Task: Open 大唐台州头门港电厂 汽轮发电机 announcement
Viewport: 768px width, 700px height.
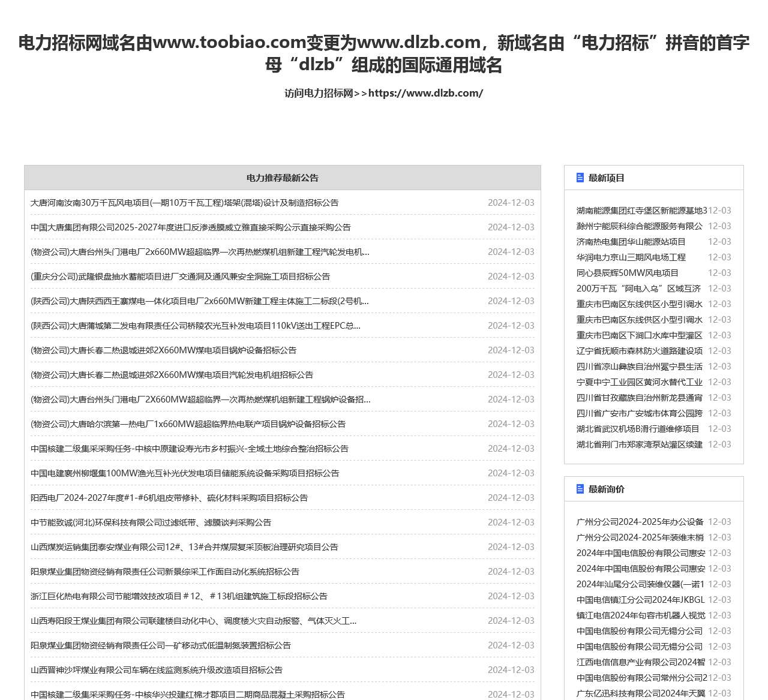Action: [200, 252]
